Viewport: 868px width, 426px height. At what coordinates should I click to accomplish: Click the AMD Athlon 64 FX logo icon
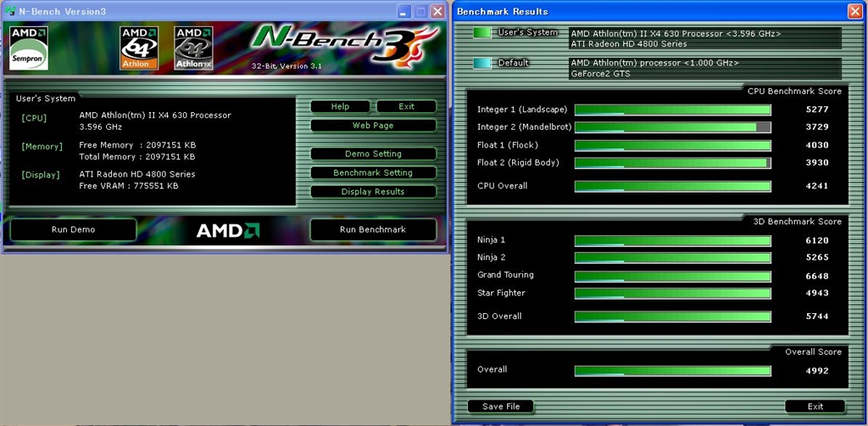point(194,48)
